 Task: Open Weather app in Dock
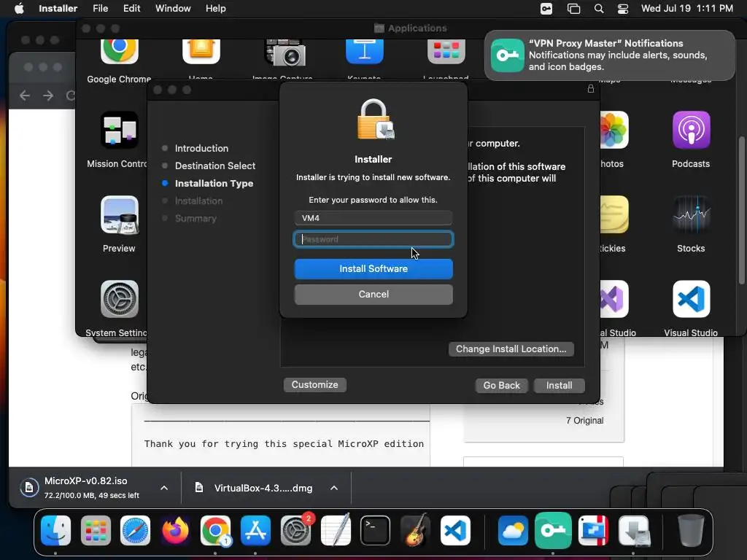click(x=513, y=530)
